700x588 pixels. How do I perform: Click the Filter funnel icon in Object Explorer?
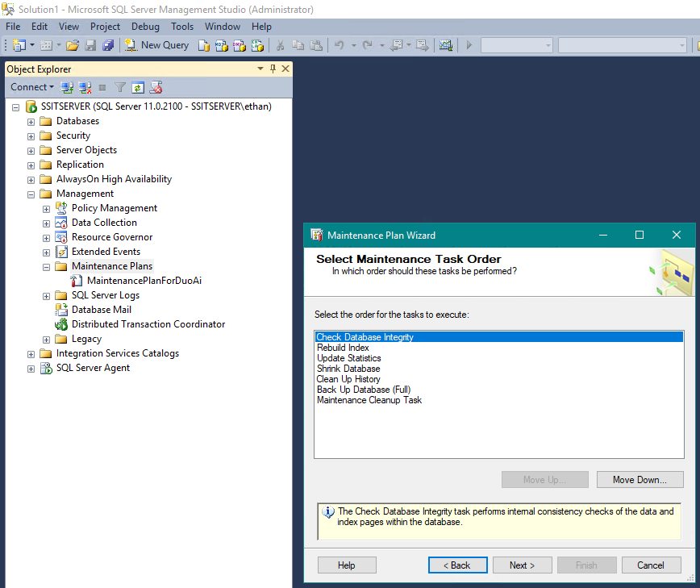coord(119,87)
